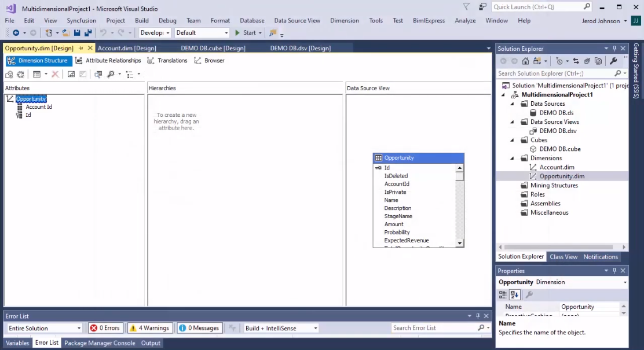
Task: Collapse the Dimensions folder in Solution Explorer
Action: point(512,158)
